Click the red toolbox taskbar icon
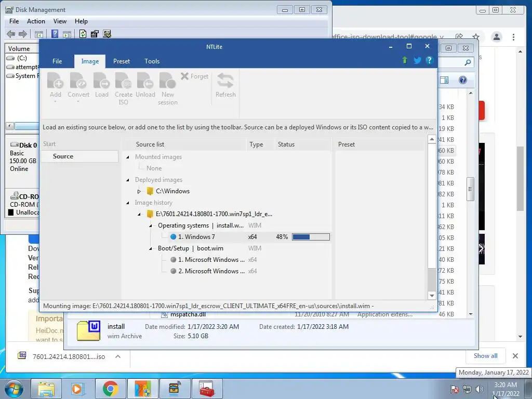 [207, 389]
